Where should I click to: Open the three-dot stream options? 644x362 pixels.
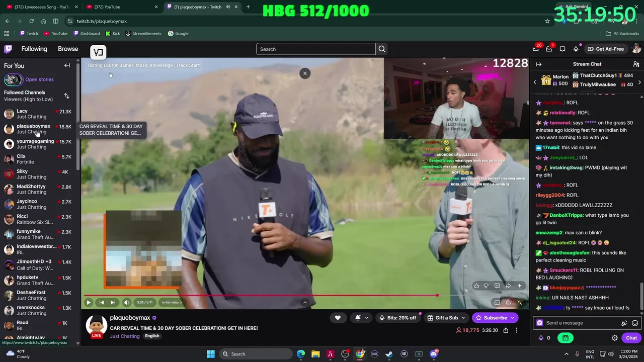516,330
